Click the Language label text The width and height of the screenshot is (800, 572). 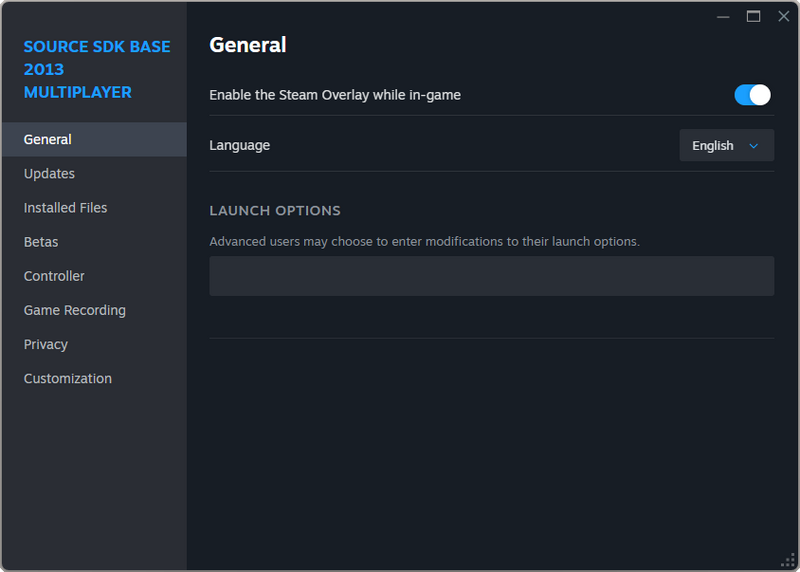click(x=239, y=145)
